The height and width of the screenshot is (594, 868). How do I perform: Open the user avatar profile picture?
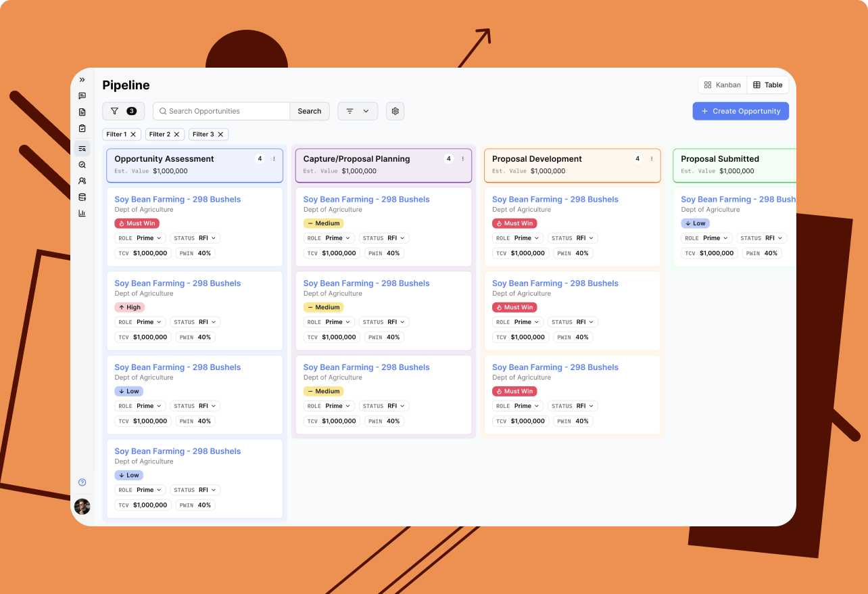pos(82,507)
